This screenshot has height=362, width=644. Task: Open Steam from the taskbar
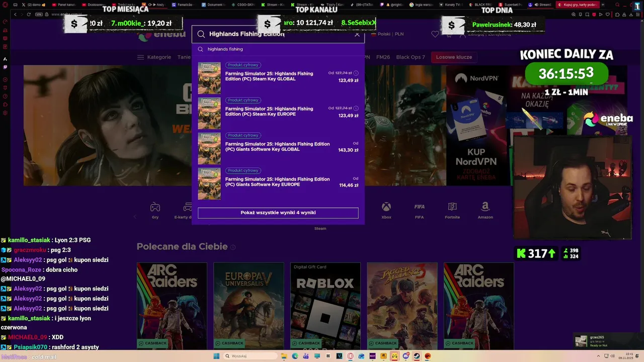[x=417, y=356]
